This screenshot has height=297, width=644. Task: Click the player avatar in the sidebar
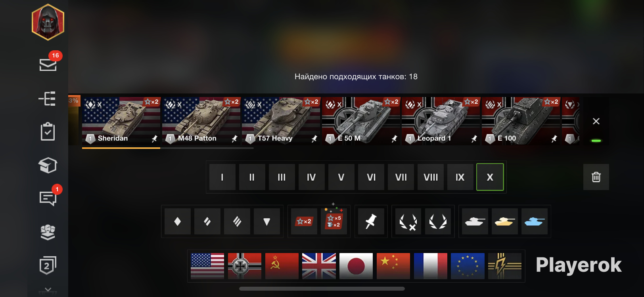pos(48,22)
